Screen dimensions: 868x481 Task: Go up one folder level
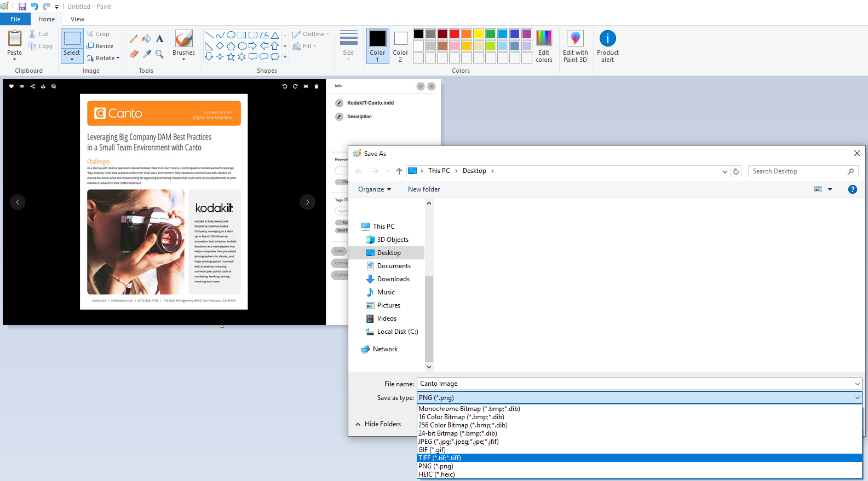pyautogui.click(x=399, y=171)
